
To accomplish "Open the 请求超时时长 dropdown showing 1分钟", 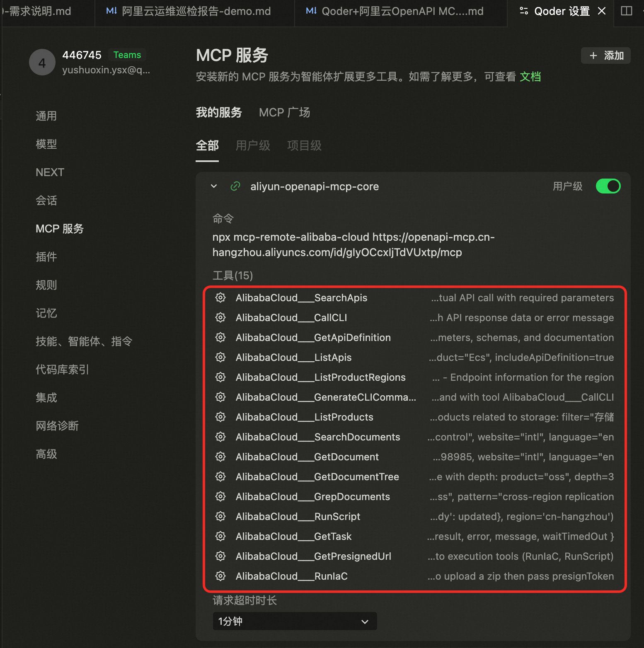I will tap(295, 621).
